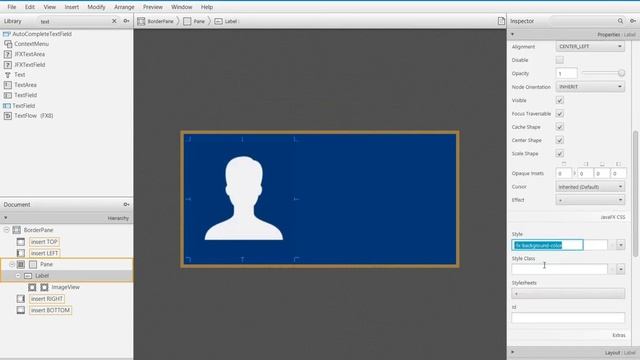Open the Node Orientation dropdown
640x360 pixels.
[590, 87]
